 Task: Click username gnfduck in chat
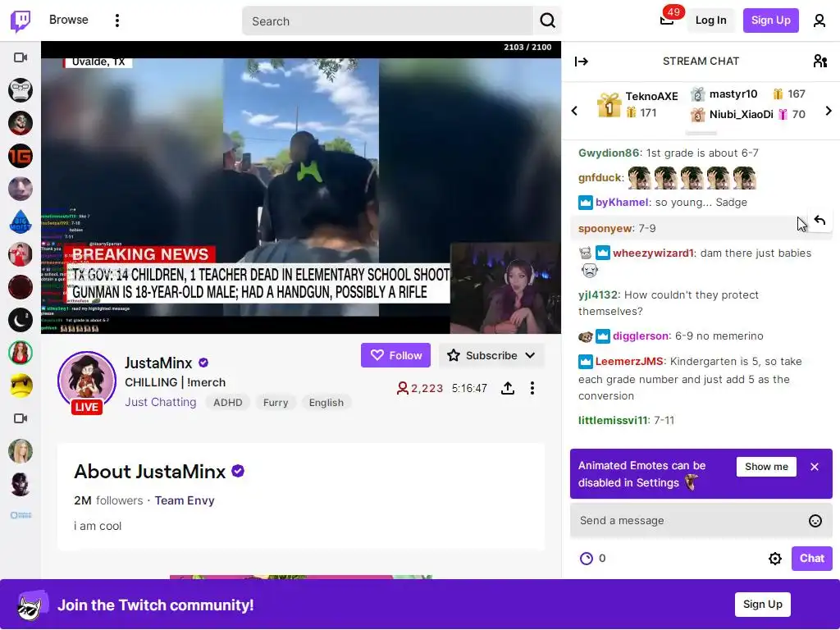tap(600, 178)
